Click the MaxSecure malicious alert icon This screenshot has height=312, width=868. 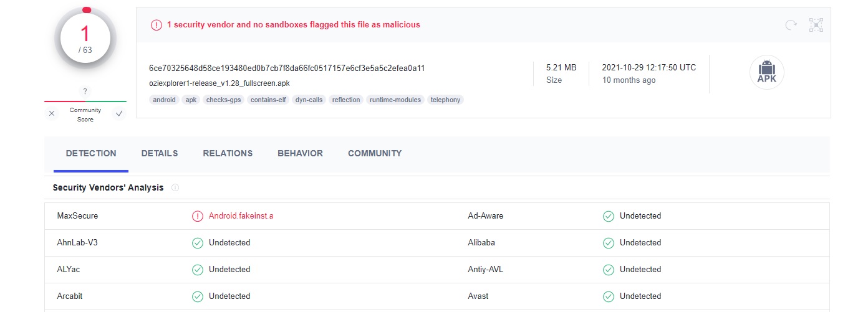[x=198, y=216]
